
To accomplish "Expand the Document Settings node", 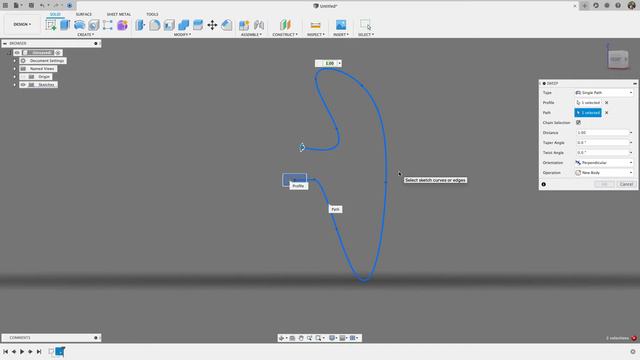I will [15, 61].
